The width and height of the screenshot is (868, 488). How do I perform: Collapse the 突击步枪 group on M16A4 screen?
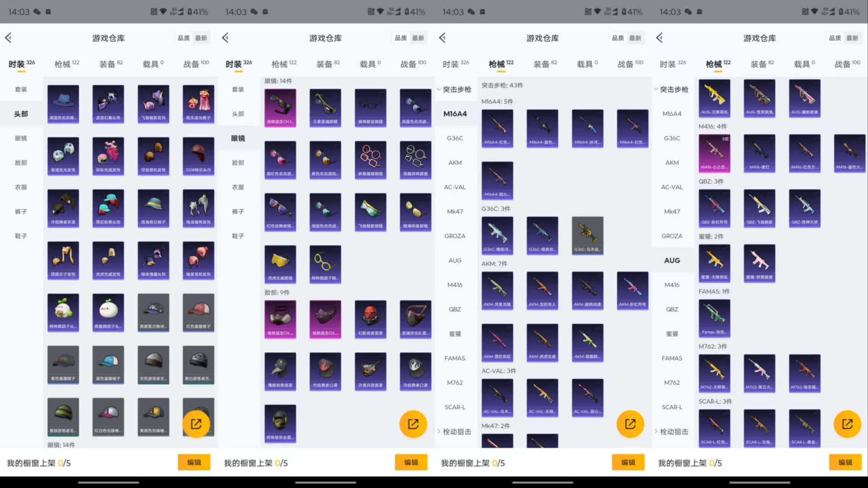point(455,89)
